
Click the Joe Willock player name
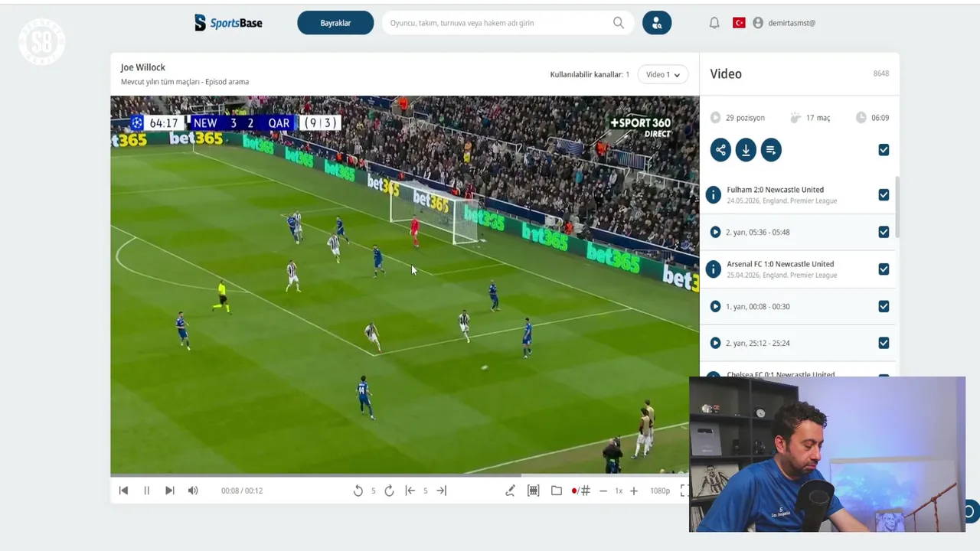(143, 67)
